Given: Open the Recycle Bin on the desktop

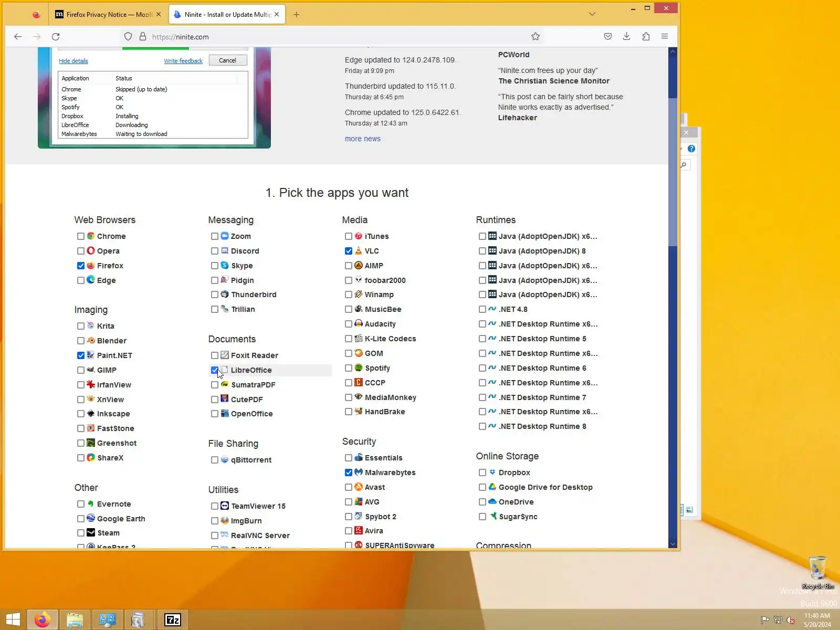Looking at the screenshot, I should [x=818, y=572].
